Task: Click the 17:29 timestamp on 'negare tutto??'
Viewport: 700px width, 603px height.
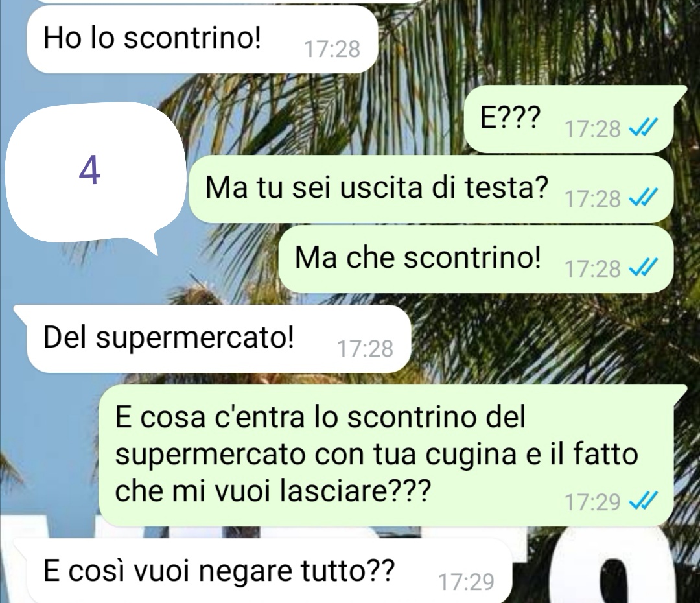Action: (467, 582)
